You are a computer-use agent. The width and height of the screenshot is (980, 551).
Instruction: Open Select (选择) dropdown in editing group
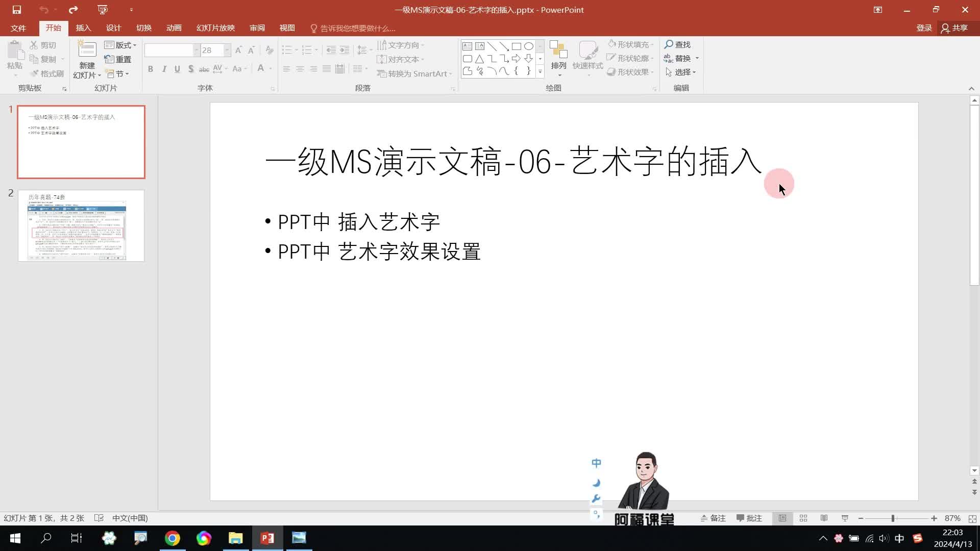(x=681, y=72)
